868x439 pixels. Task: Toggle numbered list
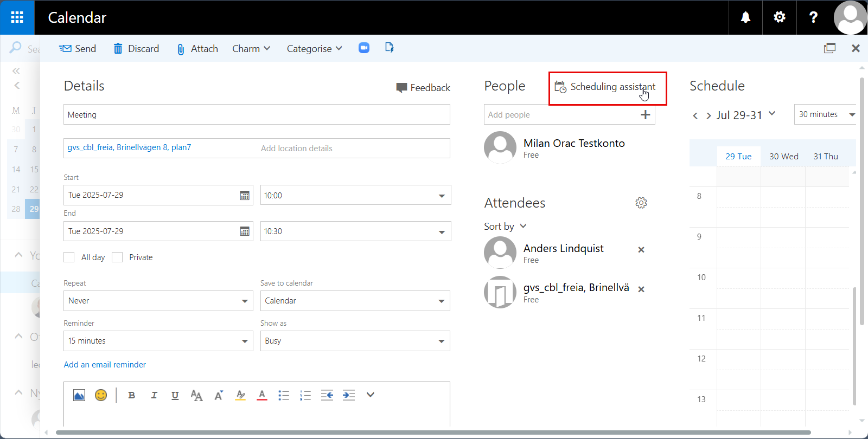305,395
